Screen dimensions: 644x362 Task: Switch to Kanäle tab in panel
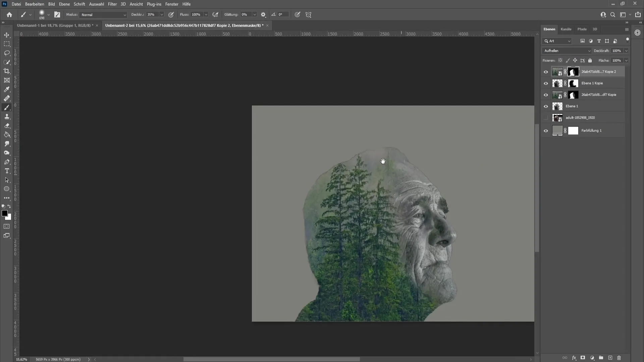pos(566,29)
